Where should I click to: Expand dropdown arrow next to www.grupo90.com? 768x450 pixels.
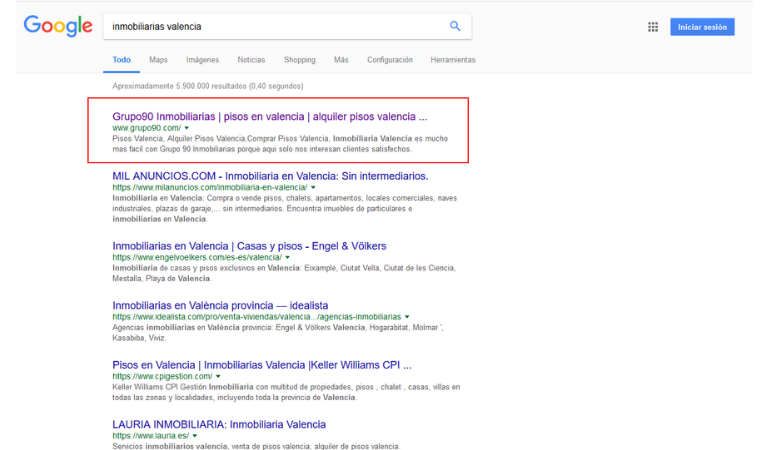coord(187,128)
